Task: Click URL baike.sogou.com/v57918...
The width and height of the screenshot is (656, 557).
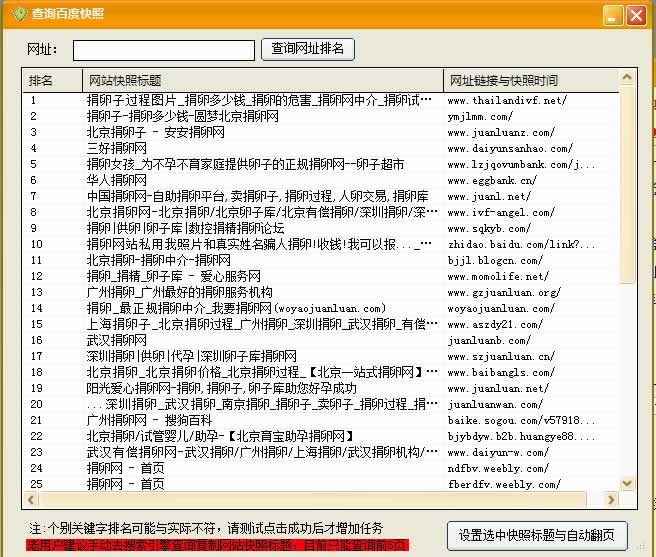Action: [521, 420]
